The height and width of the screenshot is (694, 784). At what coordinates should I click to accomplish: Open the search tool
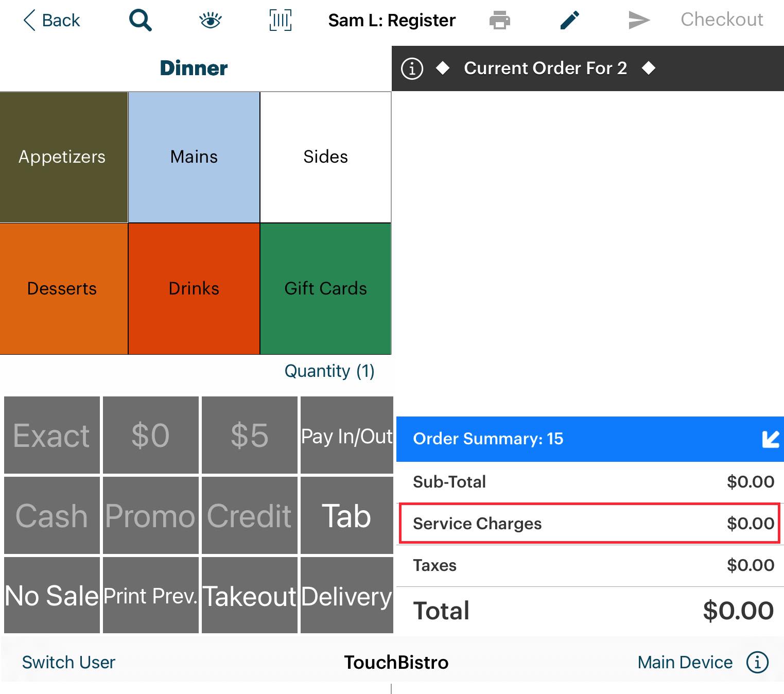[140, 20]
